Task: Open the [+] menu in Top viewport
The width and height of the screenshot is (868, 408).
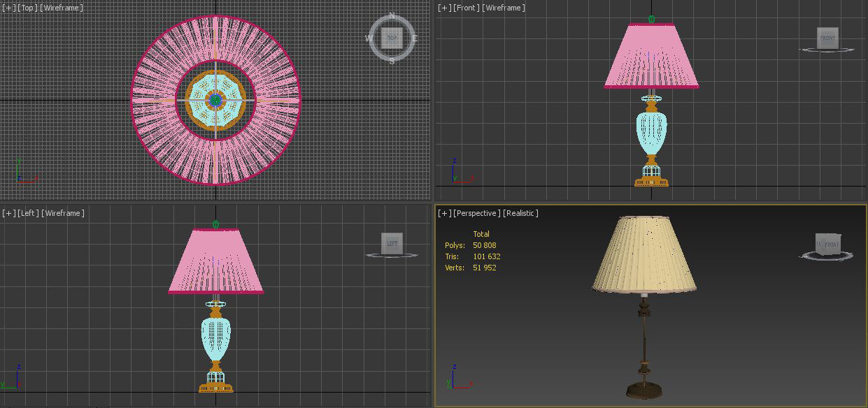Action: tap(8, 8)
